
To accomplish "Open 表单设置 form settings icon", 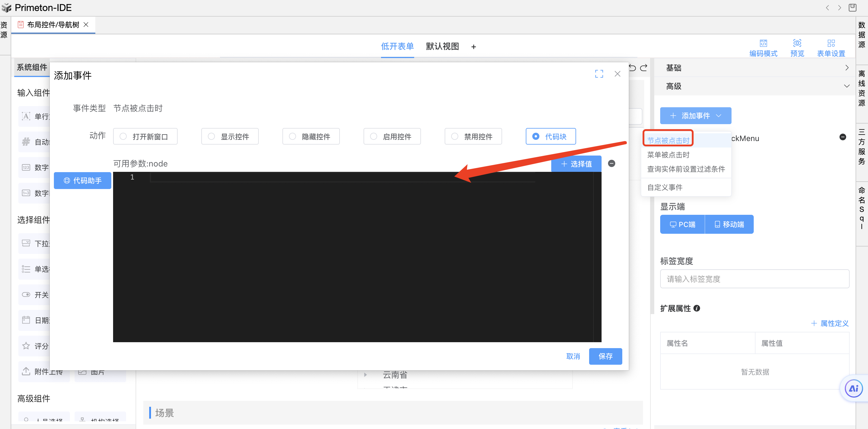I will pos(831,43).
